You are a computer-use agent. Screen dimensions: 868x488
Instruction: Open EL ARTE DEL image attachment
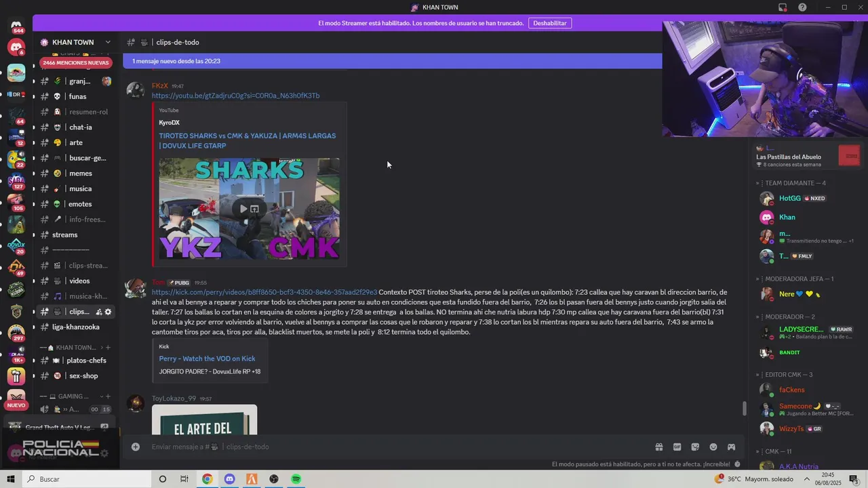coord(204,420)
